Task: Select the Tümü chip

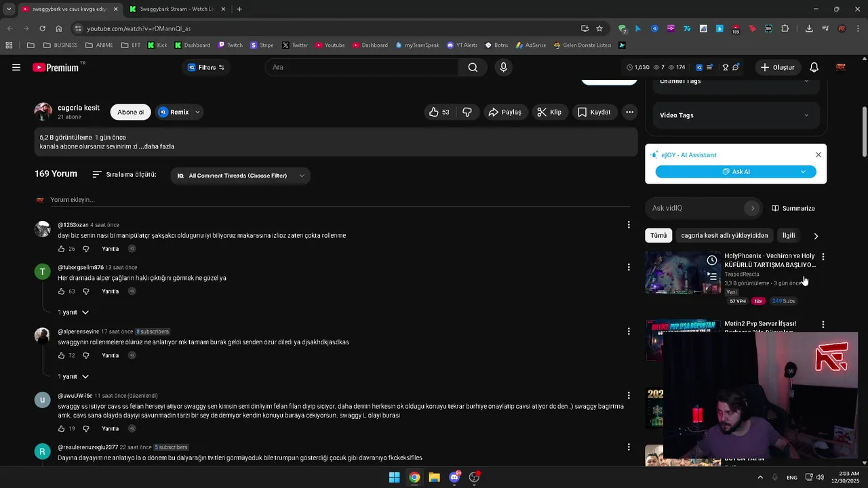Action: pos(658,235)
